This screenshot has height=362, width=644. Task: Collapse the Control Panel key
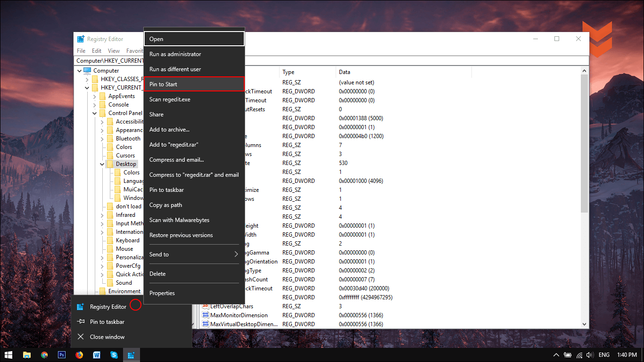(x=95, y=113)
